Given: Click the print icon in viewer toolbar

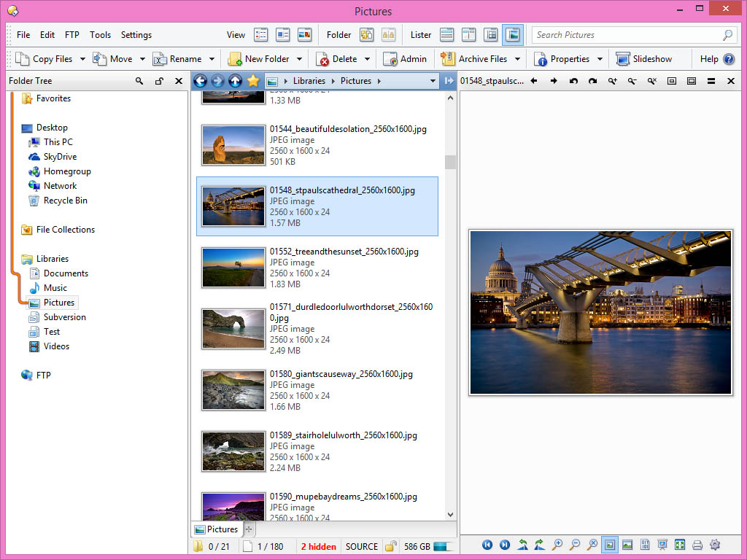Looking at the screenshot, I should point(697,545).
